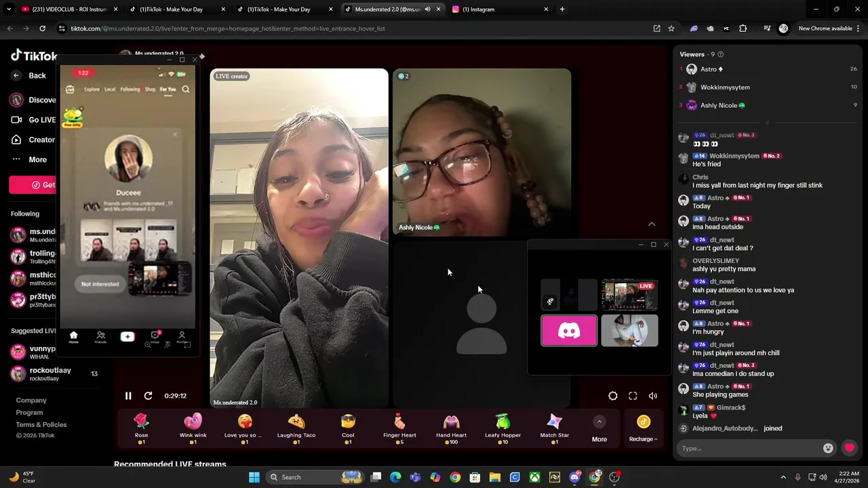Send a Leafy Hopper gift
The height and width of the screenshot is (488, 868).
502,428
